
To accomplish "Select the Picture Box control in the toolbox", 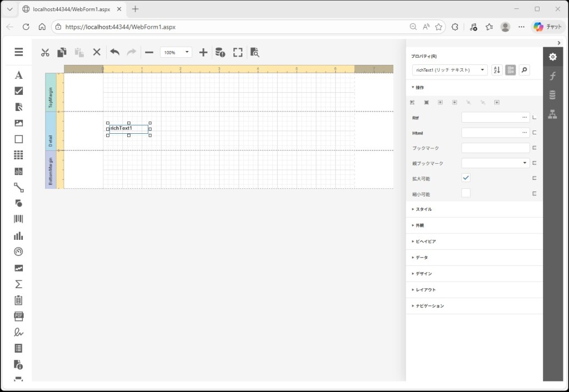I will [x=19, y=123].
